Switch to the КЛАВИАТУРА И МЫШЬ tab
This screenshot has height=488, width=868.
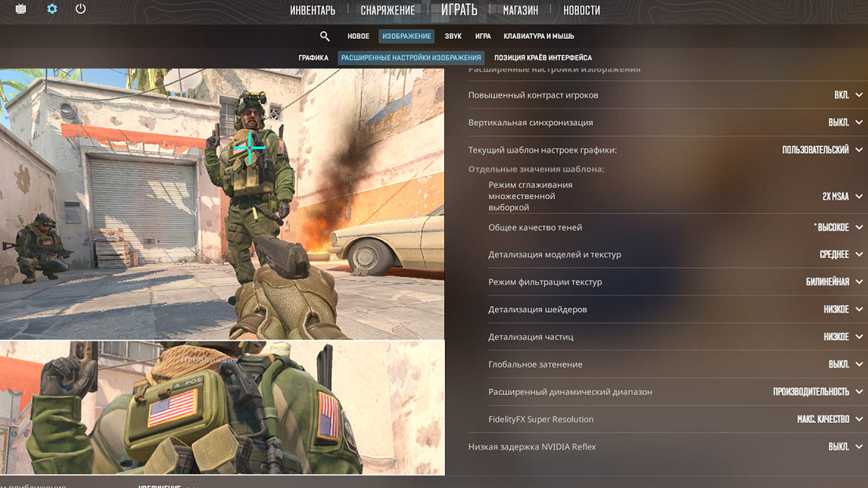tap(539, 36)
